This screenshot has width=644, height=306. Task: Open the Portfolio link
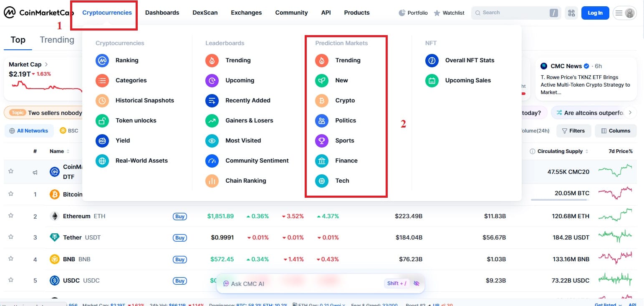coord(413,13)
